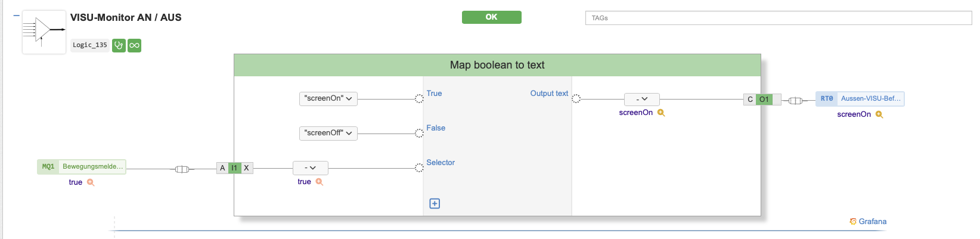Image resolution: width=980 pixels, height=239 pixels.
Task: Click magnifier under the Output text dropdown
Action: [x=661, y=113]
